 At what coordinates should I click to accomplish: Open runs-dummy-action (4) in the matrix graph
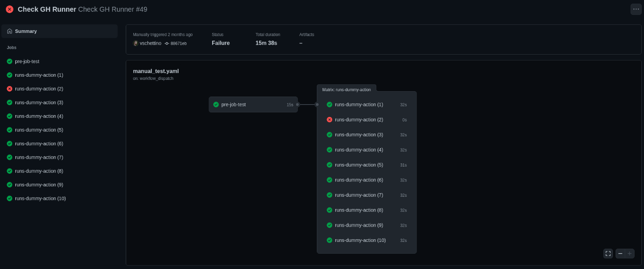[x=366, y=150]
